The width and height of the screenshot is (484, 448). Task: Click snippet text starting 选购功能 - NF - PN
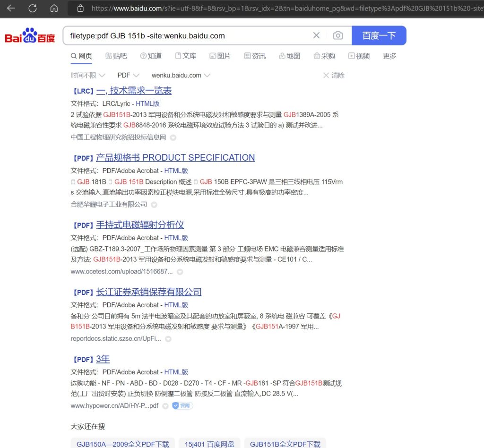206,388
